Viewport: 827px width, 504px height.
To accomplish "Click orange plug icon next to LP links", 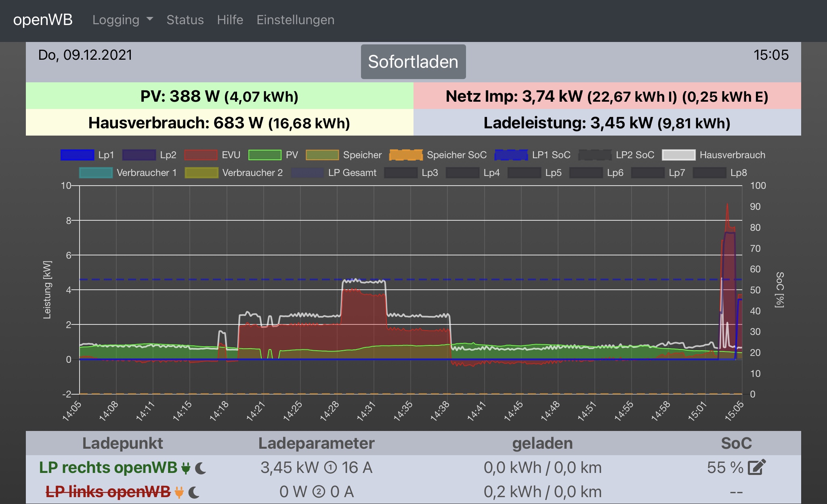I will click(x=179, y=492).
